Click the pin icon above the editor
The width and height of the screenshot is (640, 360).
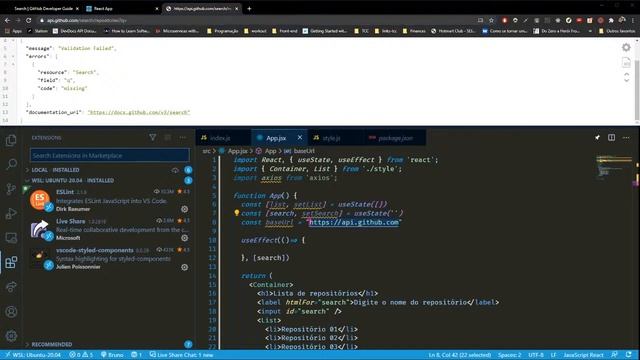(597, 138)
